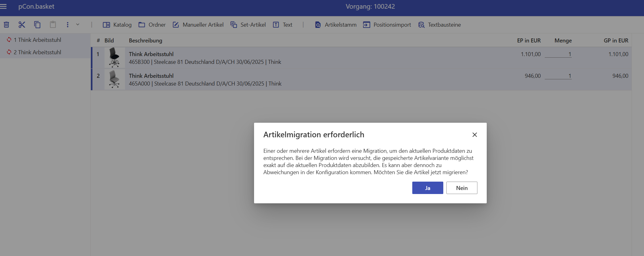Close the Artikelmigration dialog

[x=475, y=135]
